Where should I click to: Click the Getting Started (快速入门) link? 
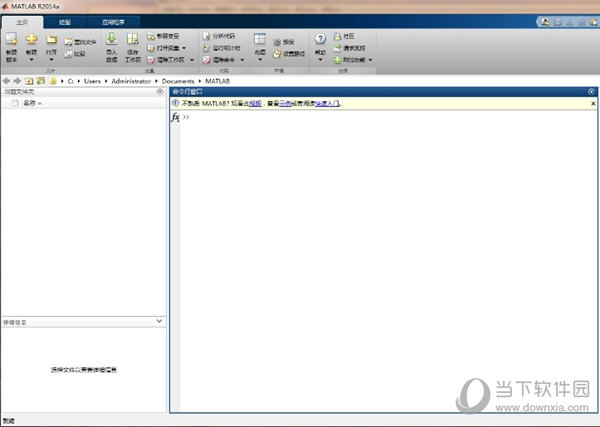(x=327, y=103)
